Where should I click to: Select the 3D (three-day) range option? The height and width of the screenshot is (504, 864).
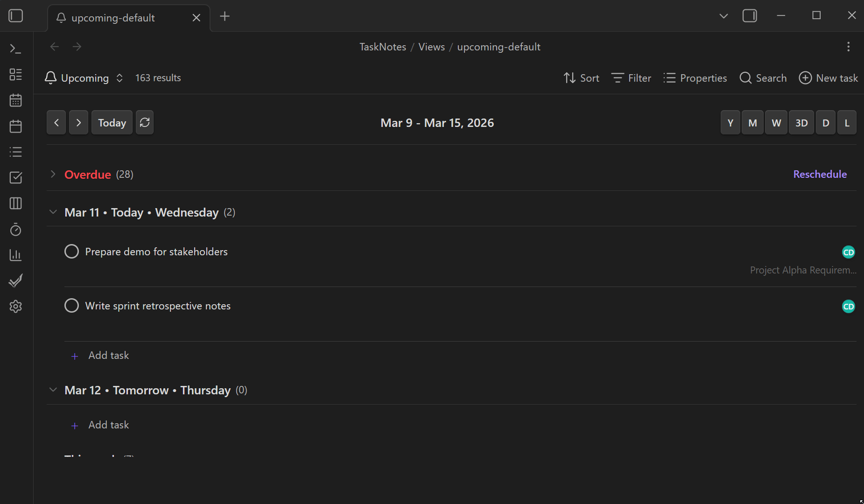801,122
